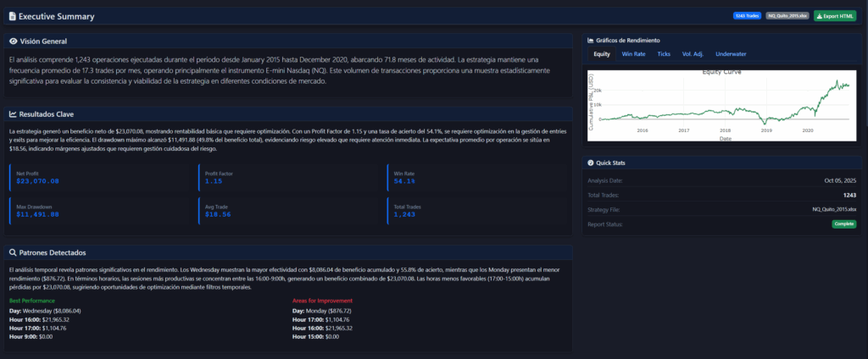Export the report as HTML
868x359 pixels.
pos(835,16)
